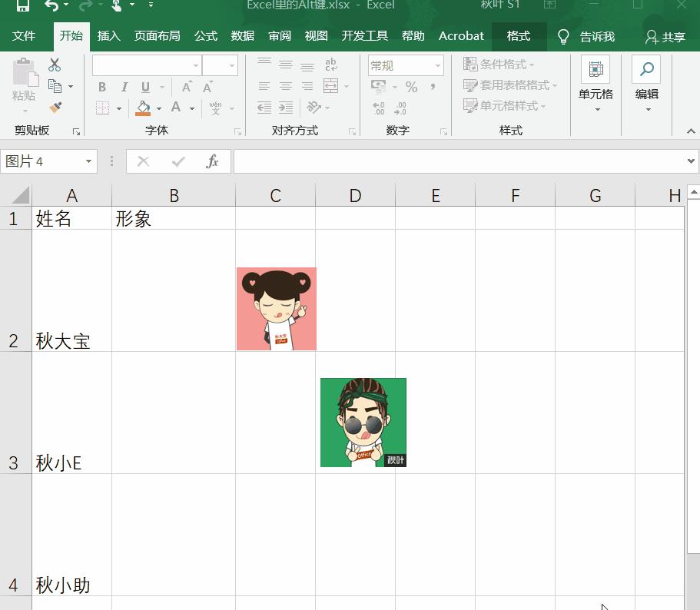Toggle Italic formatting

pos(124,87)
